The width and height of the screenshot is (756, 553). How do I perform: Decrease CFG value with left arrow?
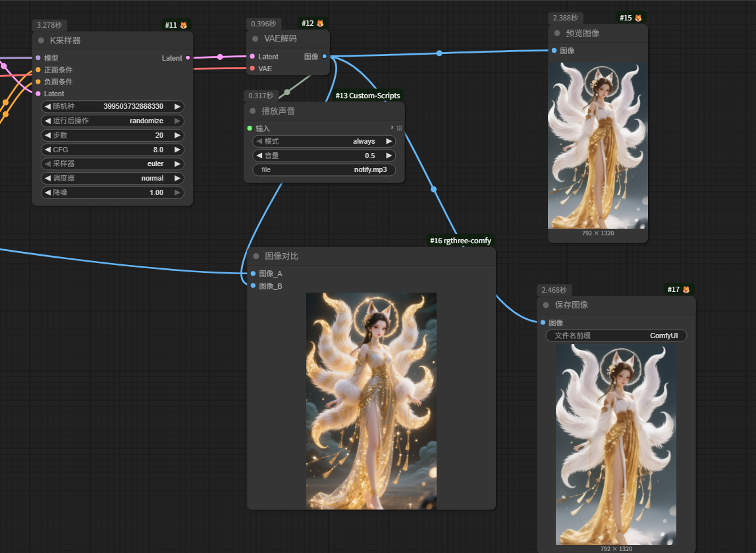coord(47,150)
